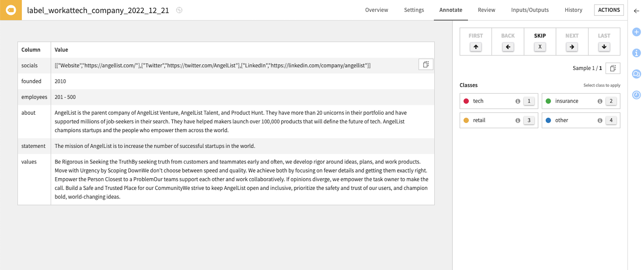
Task: Open the History tab
Action: [x=573, y=10]
